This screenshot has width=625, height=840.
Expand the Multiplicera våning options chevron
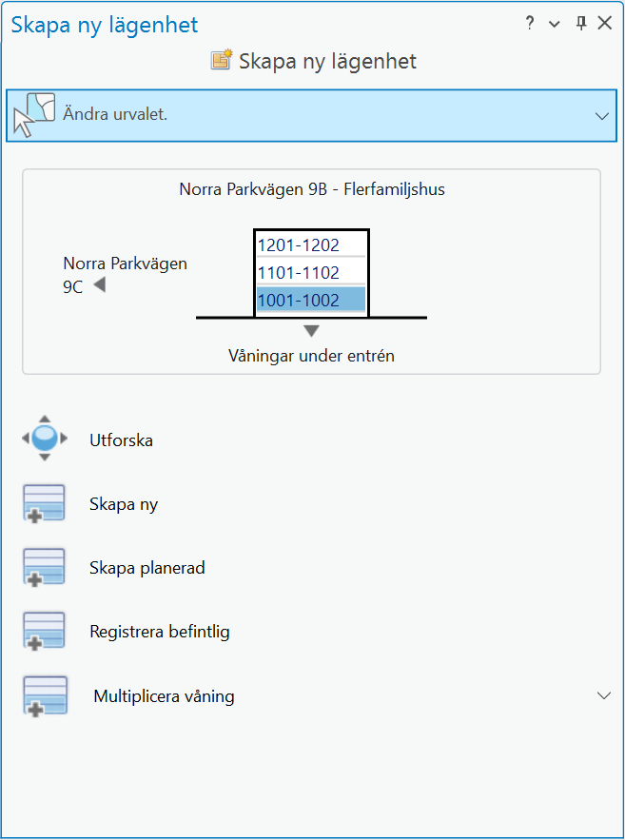603,695
